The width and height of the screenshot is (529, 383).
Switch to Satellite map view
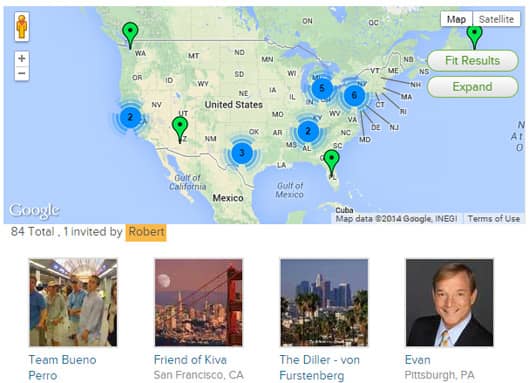pos(496,19)
